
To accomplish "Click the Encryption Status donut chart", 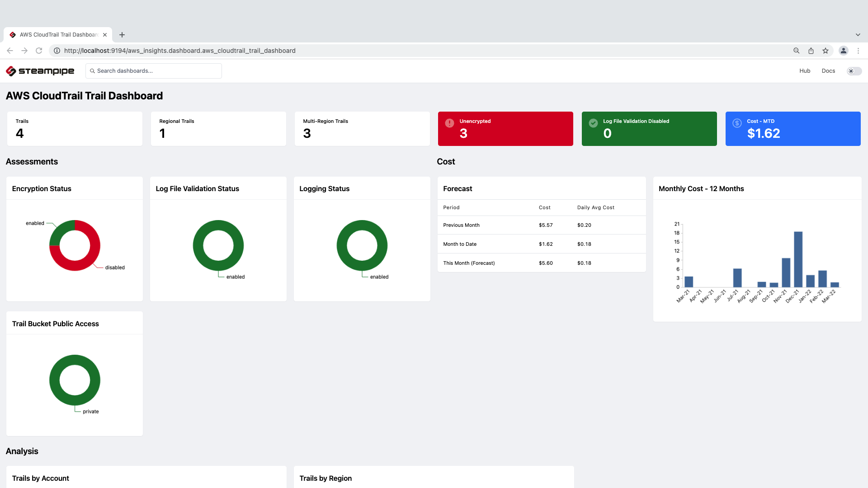I will coord(75,245).
